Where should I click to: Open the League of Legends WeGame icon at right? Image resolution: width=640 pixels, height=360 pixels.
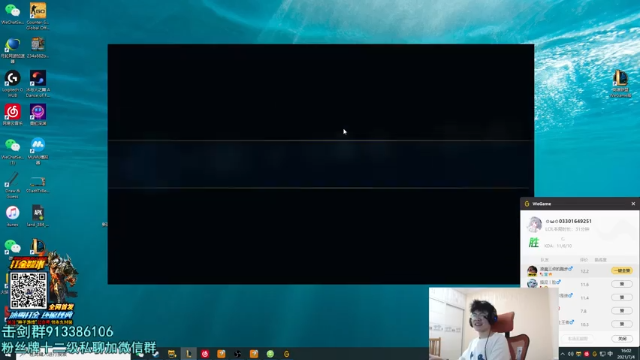coord(620,84)
